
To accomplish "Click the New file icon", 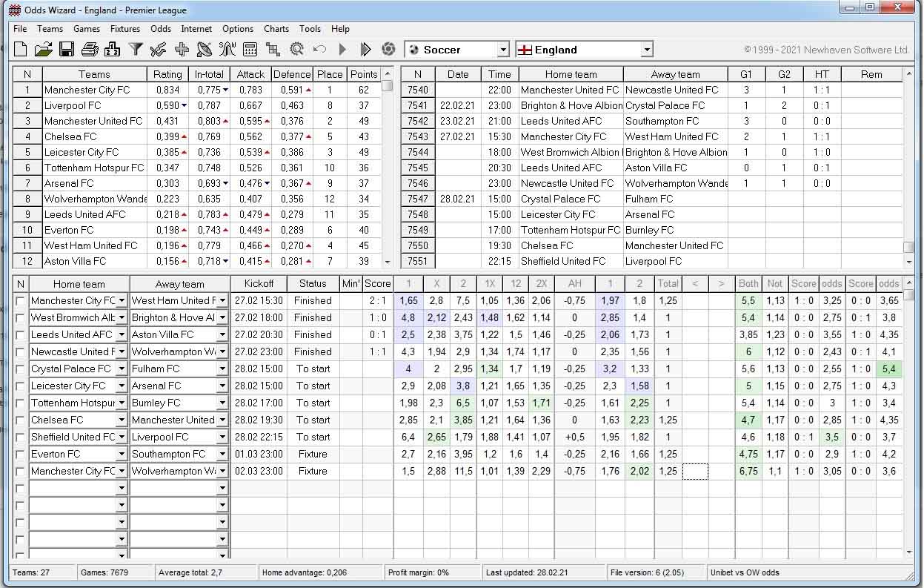I will pos(21,50).
